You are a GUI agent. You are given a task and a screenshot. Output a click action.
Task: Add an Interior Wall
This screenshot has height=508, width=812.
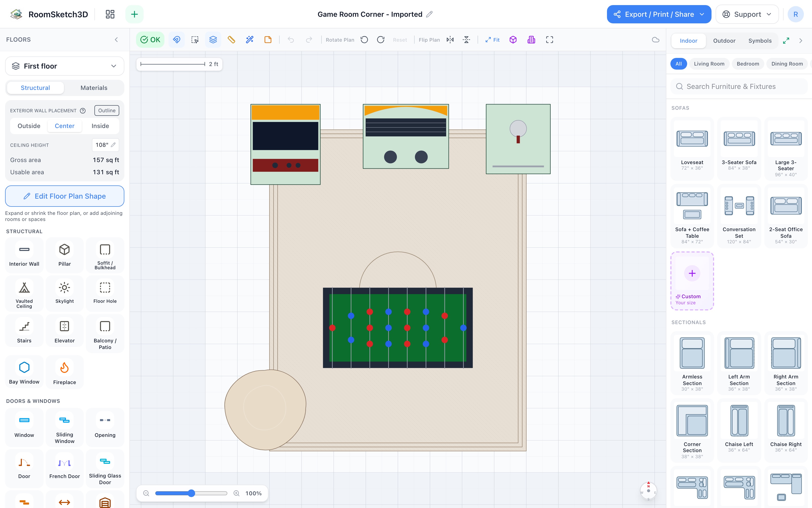coord(24,255)
